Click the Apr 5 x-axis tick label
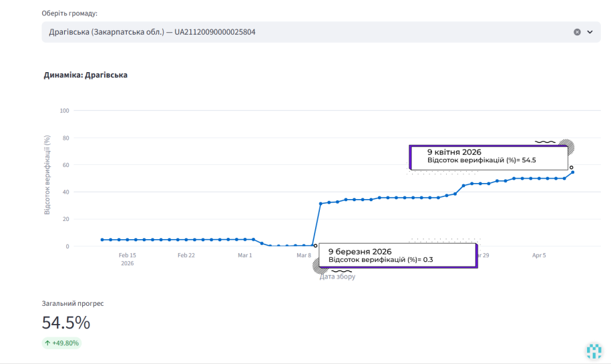Image resolution: width=611 pixels, height=364 pixels. pos(540,255)
